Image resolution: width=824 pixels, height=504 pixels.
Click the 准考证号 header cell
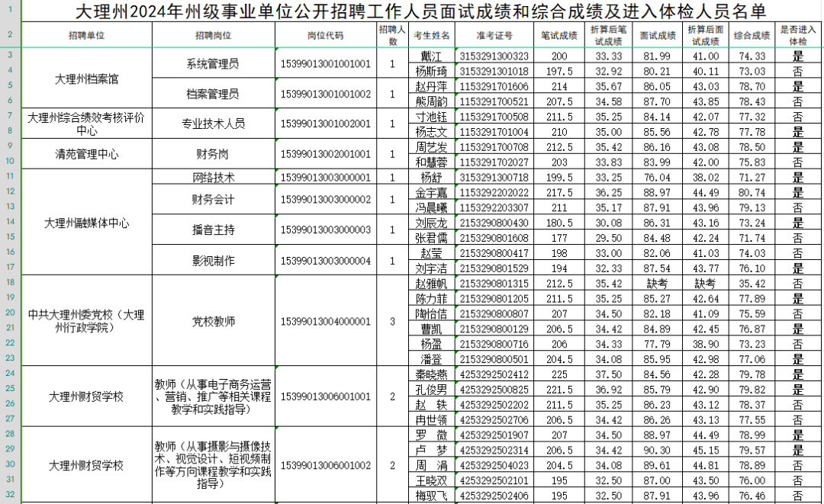(x=494, y=35)
